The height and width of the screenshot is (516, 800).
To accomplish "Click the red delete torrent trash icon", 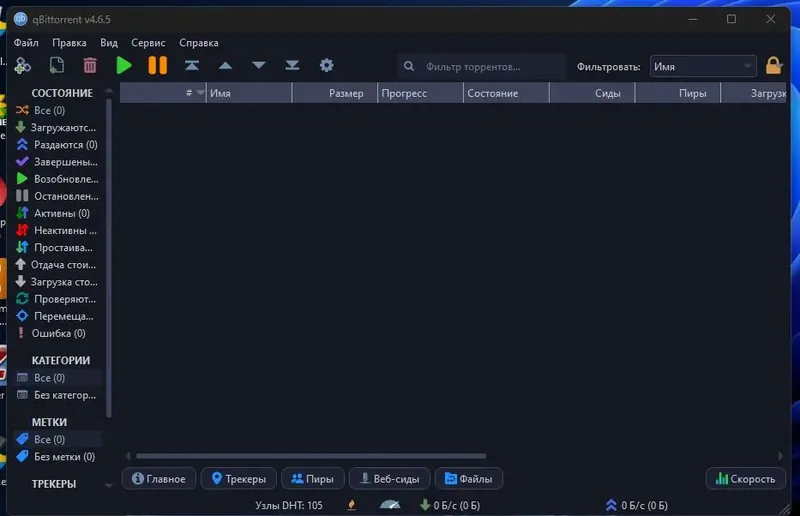I will tap(90, 65).
